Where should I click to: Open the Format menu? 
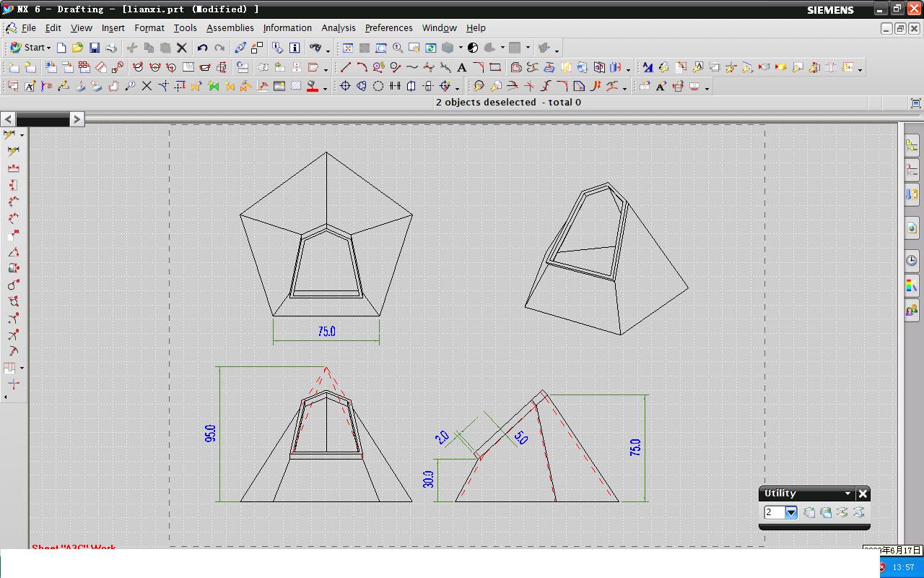pos(149,28)
